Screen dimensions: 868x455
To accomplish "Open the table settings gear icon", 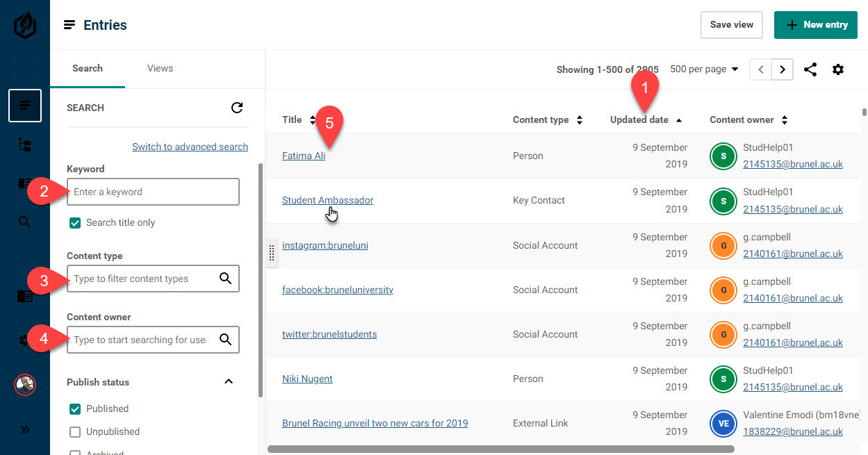I will point(838,69).
